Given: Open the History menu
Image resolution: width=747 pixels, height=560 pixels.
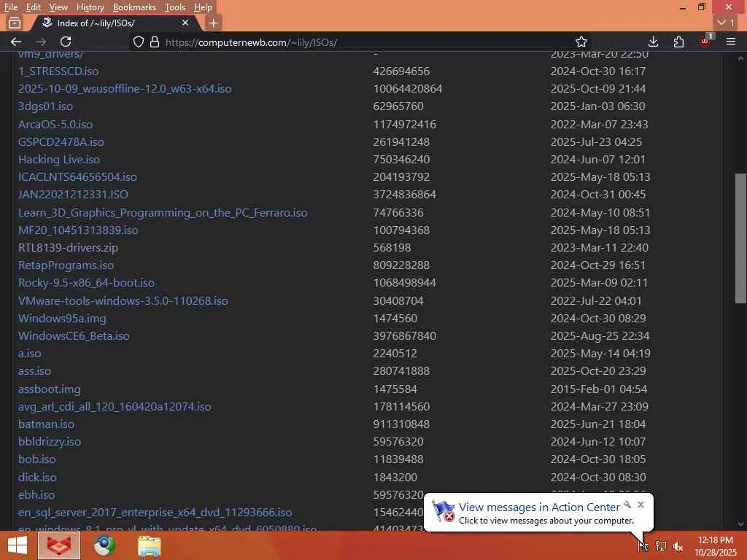Looking at the screenshot, I should [x=90, y=7].
